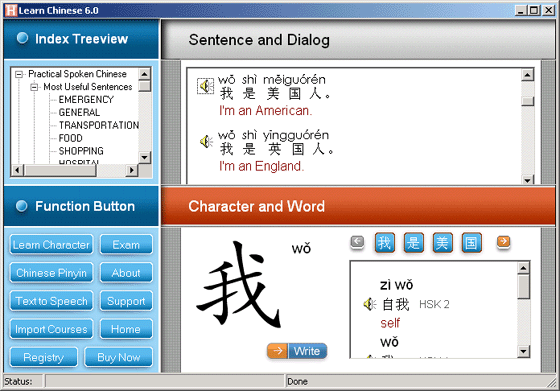Select Most Useful Sentences tree item
The height and width of the screenshot is (391, 560).
coord(88,87)
